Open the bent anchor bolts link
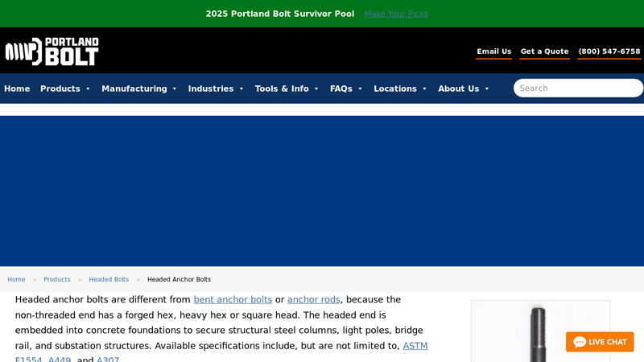Screen dimensions: 644x362 tap(233, 299)
